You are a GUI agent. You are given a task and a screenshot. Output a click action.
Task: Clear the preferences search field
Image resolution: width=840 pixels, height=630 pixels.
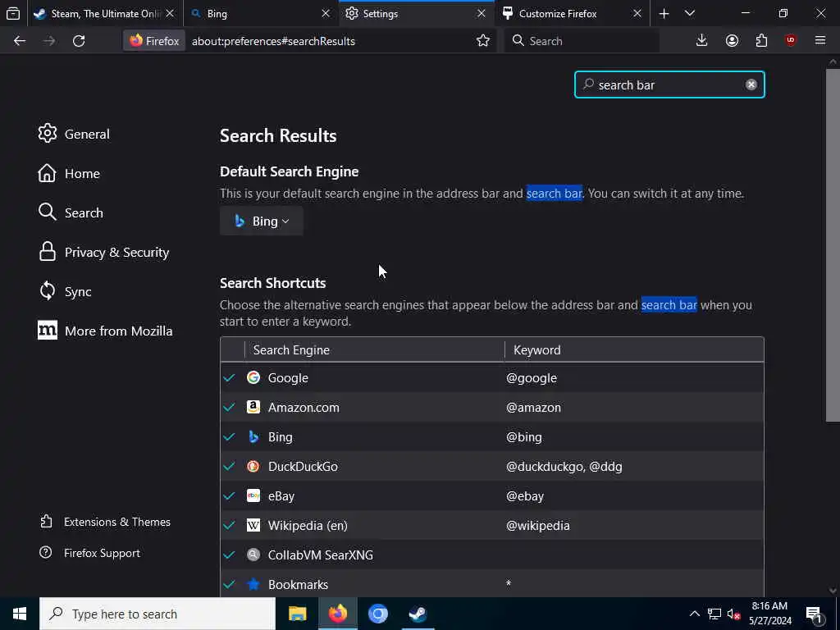tap(751, 84)
